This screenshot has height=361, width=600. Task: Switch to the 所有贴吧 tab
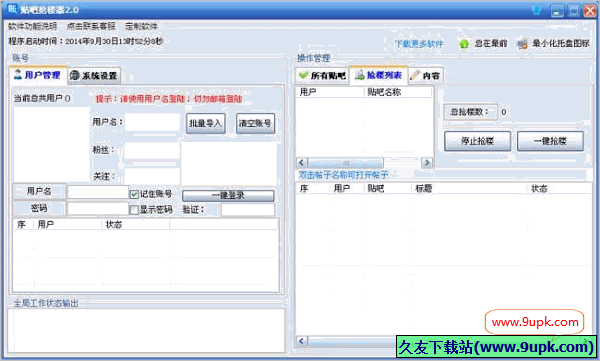323,75
